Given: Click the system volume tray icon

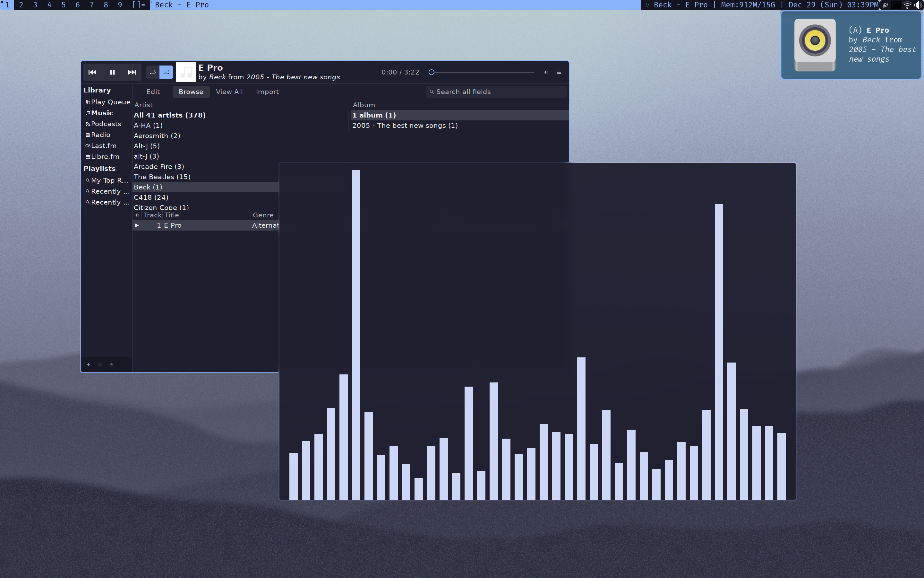Looking at the screenshot, I should tap(919, 5).
